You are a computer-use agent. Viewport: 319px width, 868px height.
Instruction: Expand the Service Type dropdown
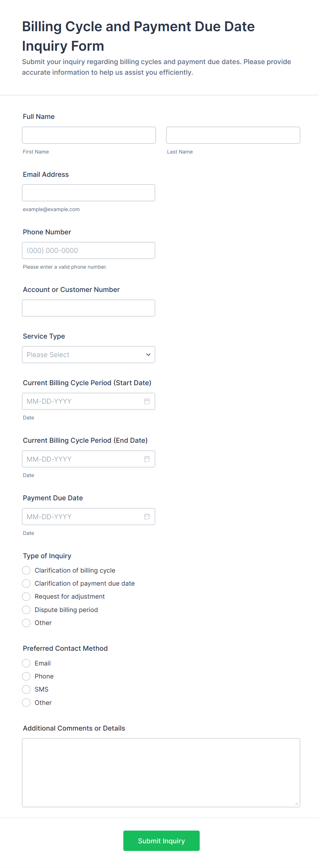(x=88, y=355)
